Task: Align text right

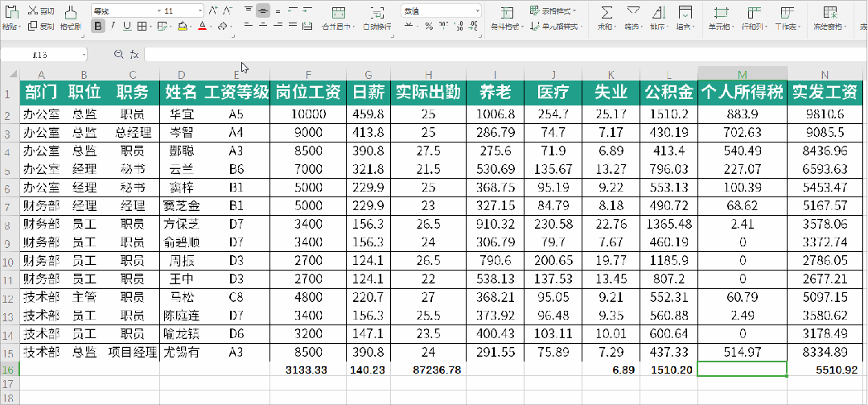Action: pos(278,26)
